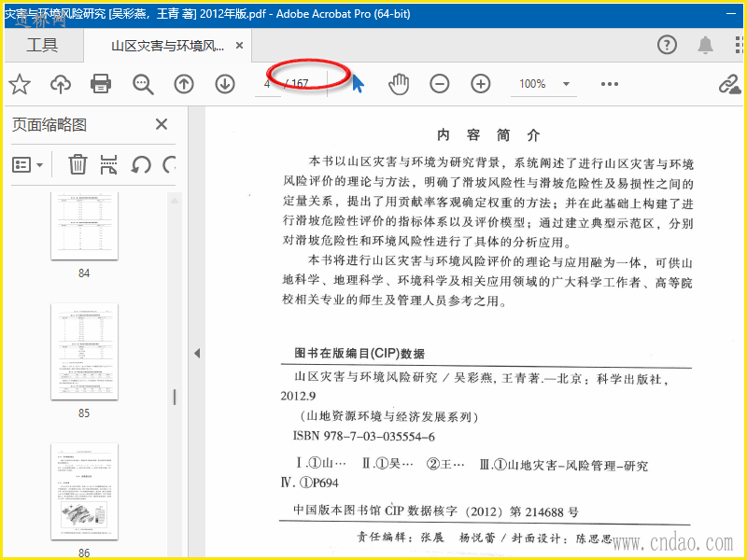Viewport: 747px width, 560px height.
Task: Open notifications bell icon
Action: click(x=705, y=45)
